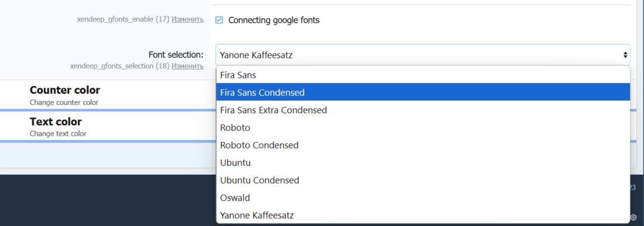Click the Font selection field showing Yanone Kaffeesatz

[418, 55]
